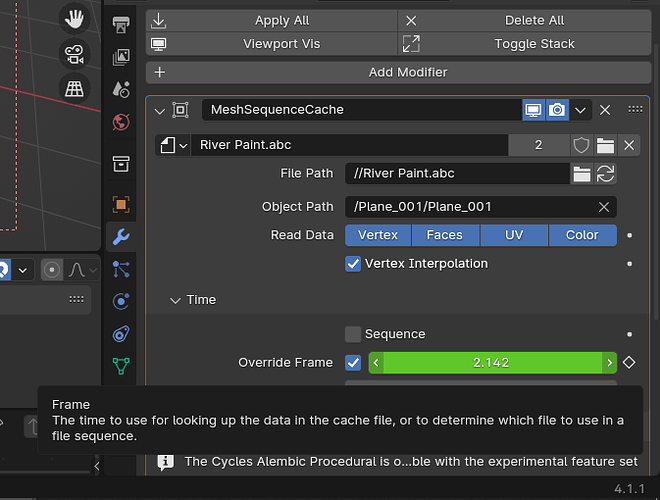Image resolution: width=660 pixels, height=500 pixels.
Task: Open the Object Data mesh tab
Action: point(121,366)
